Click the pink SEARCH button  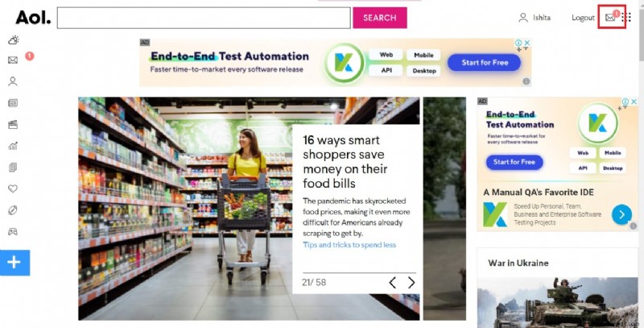pyautogui.click(x=380, y=18)
